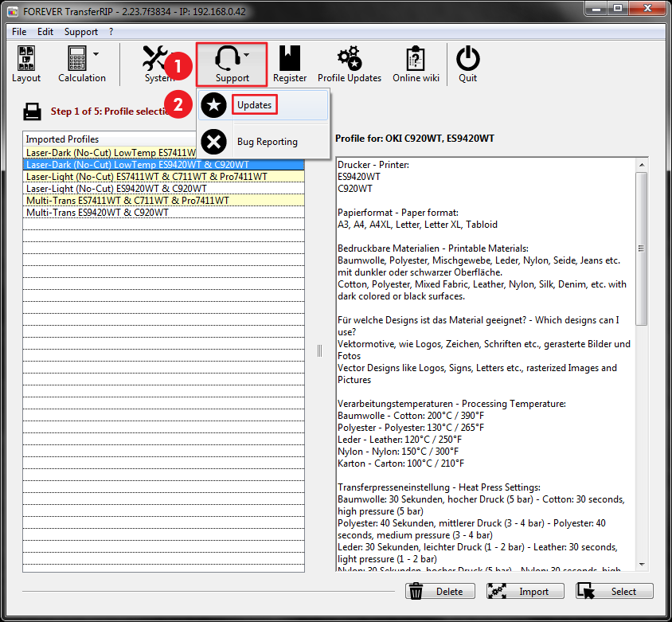
Task: Click the 'Transferpresseneinstellung - Heat Press Settings:' line
Action: coord(439,488)
